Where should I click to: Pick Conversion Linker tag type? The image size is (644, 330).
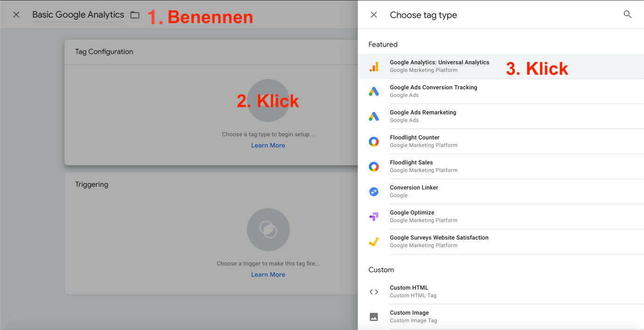(x=501, y=191)
